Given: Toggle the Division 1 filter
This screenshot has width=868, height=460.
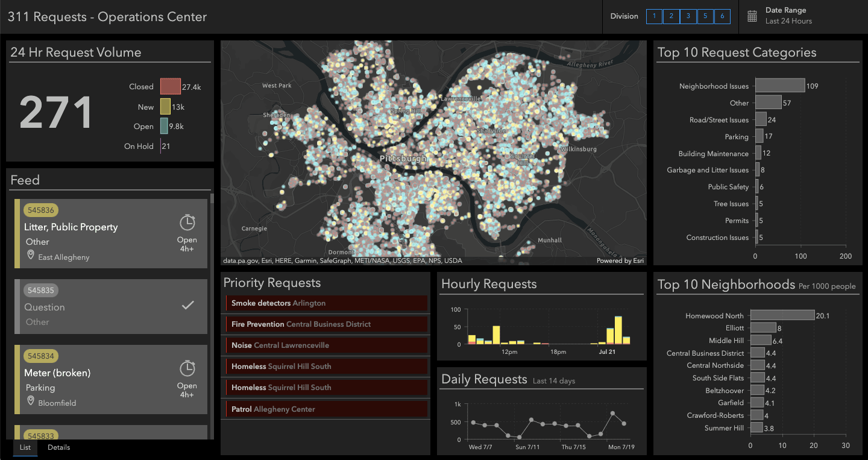Looking at the screenshot, I should pos(654,16).
